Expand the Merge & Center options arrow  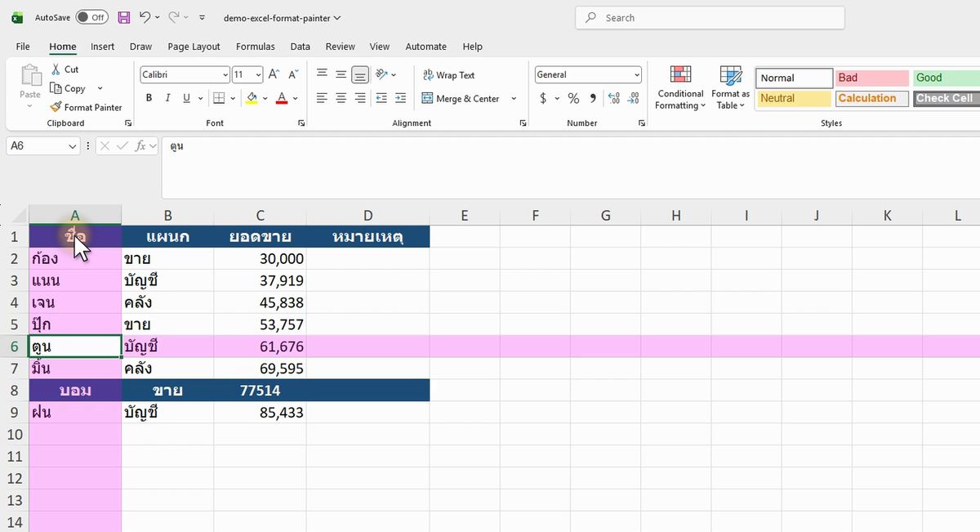514,98
